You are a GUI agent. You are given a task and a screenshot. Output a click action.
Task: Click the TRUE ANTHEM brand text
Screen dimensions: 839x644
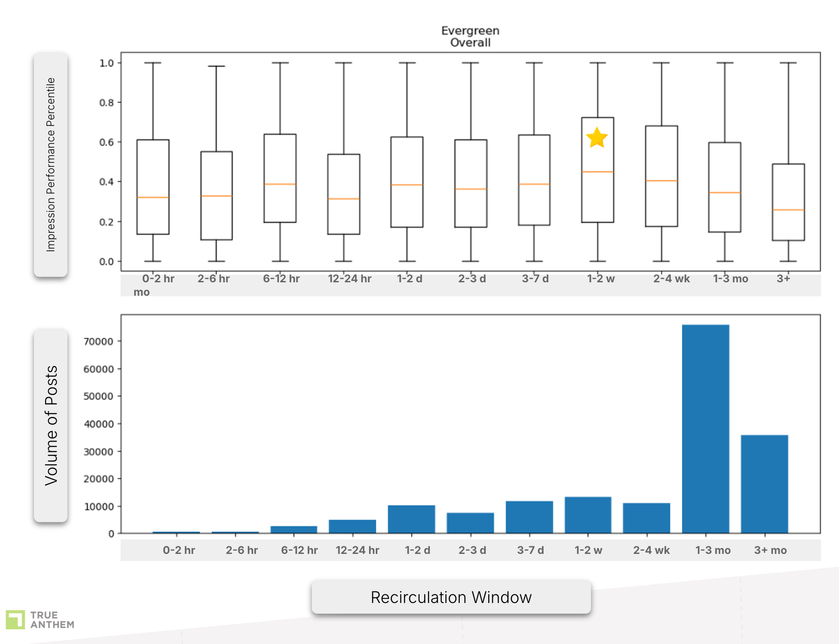click(x=52, y=620)
